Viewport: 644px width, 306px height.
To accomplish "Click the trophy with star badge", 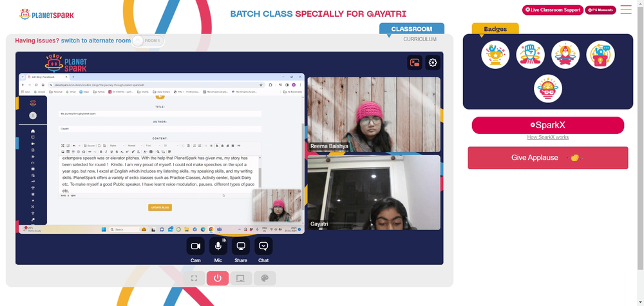I will pyautogui.click(x=495, y=55).
